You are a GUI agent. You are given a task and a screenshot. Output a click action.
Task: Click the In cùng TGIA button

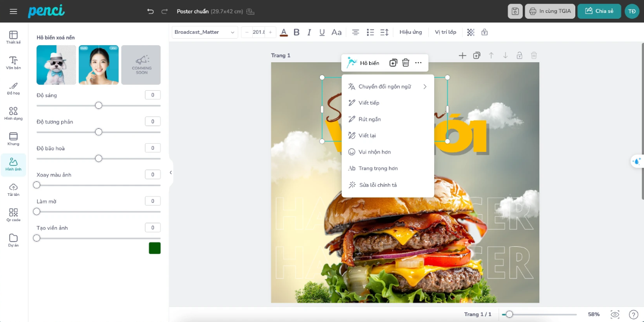click(x=550, y=11)
